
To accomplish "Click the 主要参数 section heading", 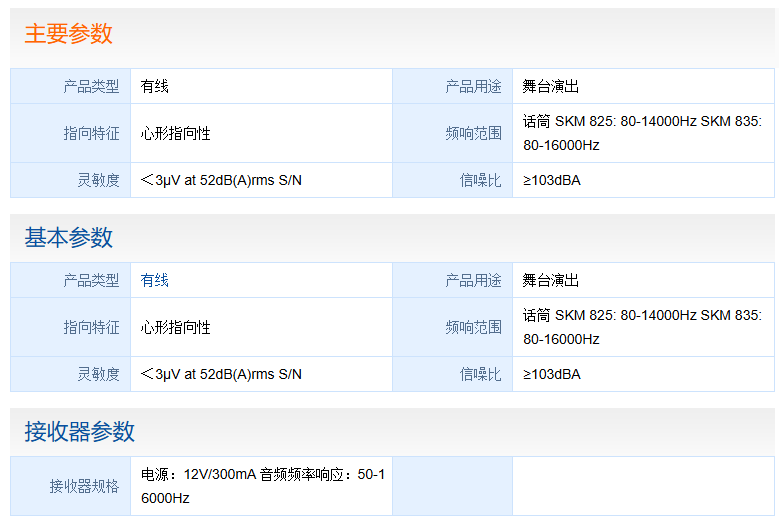I will pyautogui.click(x=68, y=34).
